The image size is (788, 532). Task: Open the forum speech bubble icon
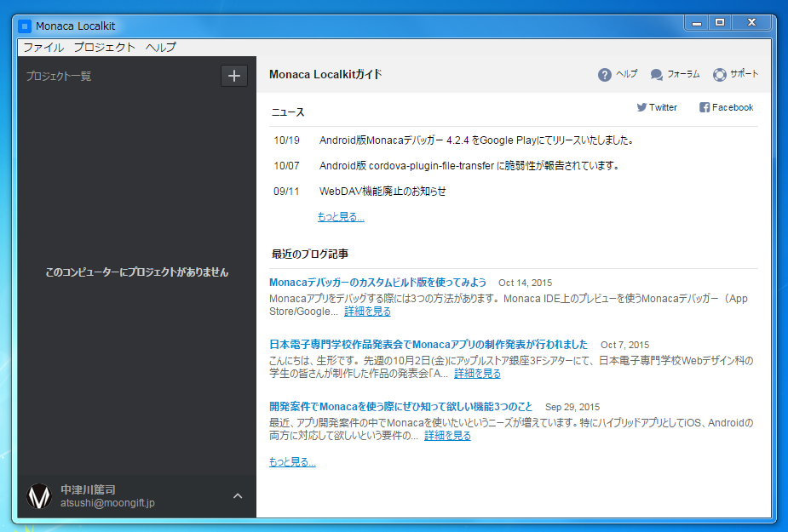tap(657, 75)
